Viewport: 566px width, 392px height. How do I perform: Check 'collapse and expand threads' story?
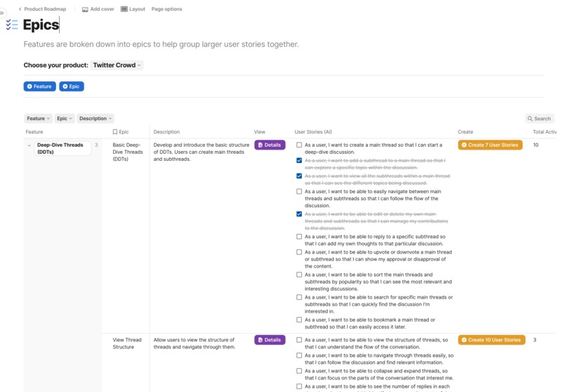tap(299, 371)
